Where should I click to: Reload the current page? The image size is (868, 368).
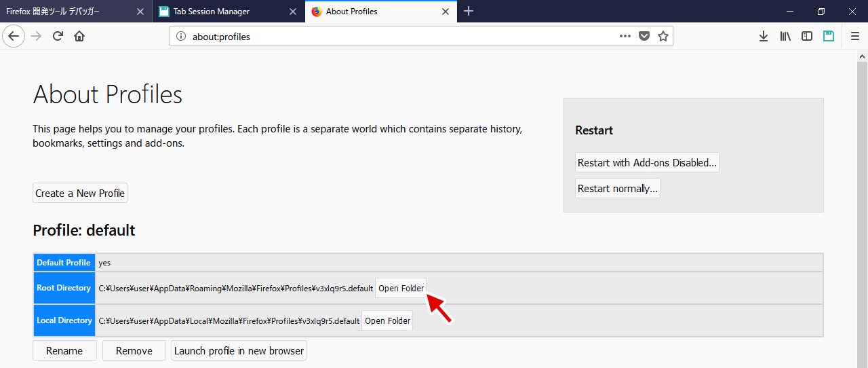point(58,36)
